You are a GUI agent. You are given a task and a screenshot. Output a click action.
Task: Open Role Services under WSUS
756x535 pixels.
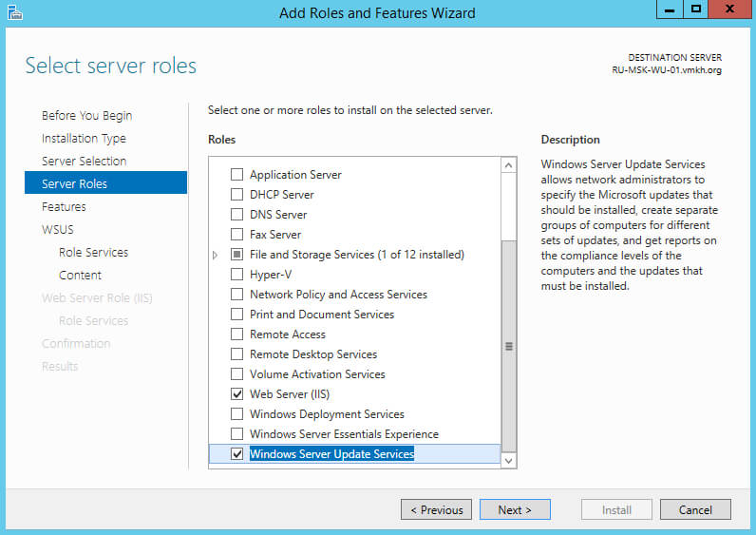[x=93, y=253]
